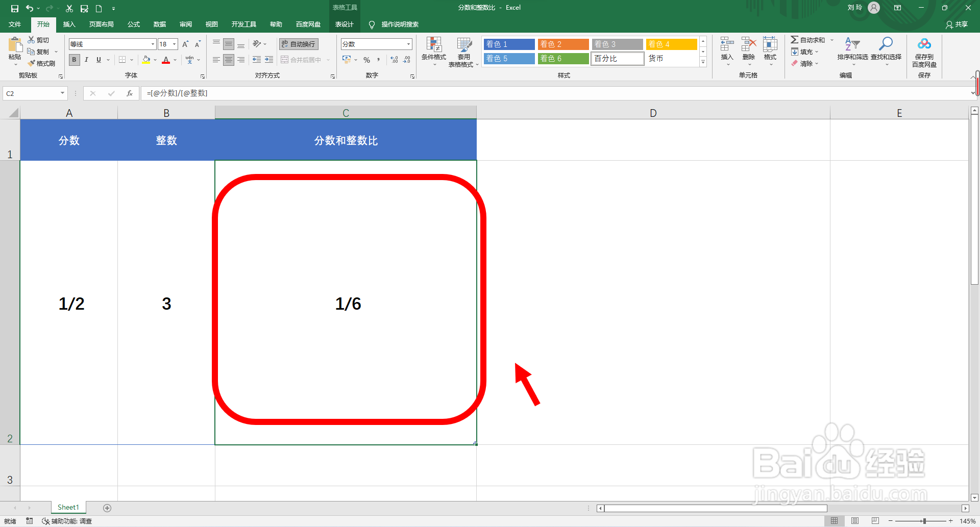
Task: Open the number format dropdown 分数
Action: coord(408,44)
